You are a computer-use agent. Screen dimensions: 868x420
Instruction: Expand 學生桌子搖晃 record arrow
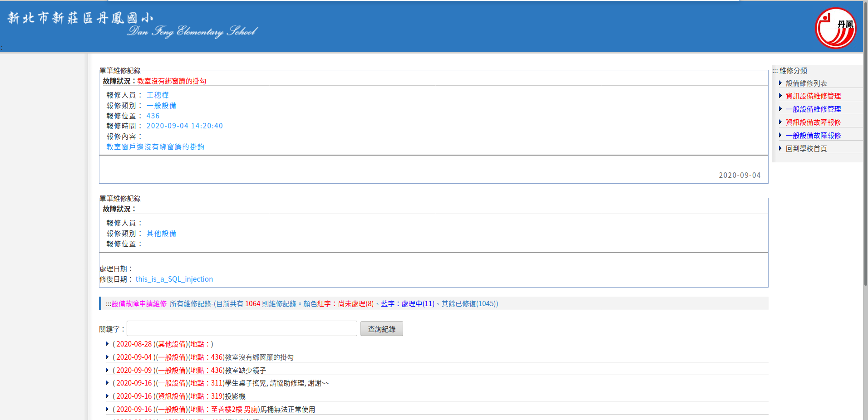click(x=107, y=383)
